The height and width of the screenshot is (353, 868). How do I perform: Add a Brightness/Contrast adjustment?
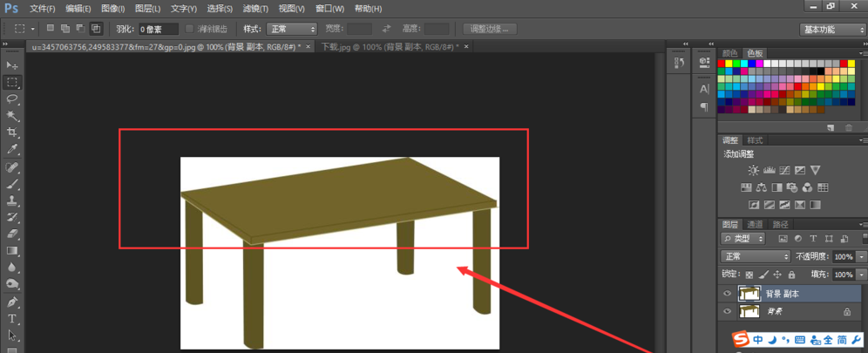pos(752,171)
